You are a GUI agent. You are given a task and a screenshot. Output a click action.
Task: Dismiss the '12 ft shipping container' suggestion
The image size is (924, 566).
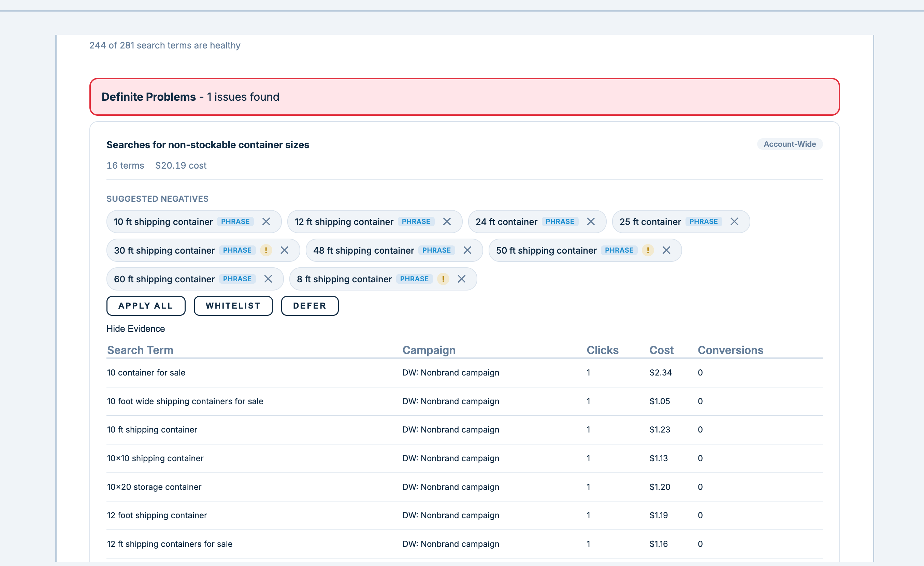point(447,222)
